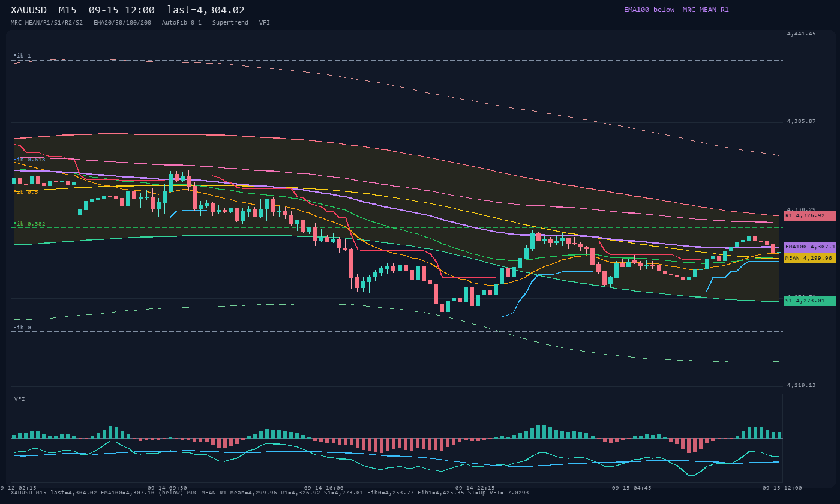The height and width of the screenshot is (504, 840).
Task: Click the VFI label in the header indicator list
Action: pyautogui.click(x=265, y=23)
